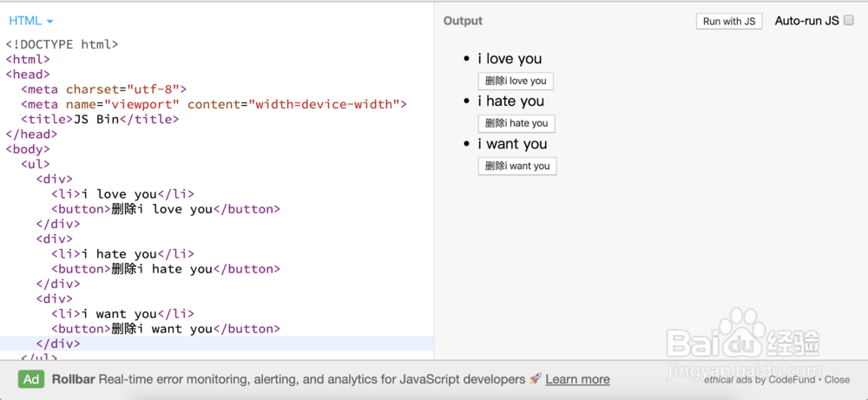
Task: Click the rocket icon in the ad
Action: point(536,379)
